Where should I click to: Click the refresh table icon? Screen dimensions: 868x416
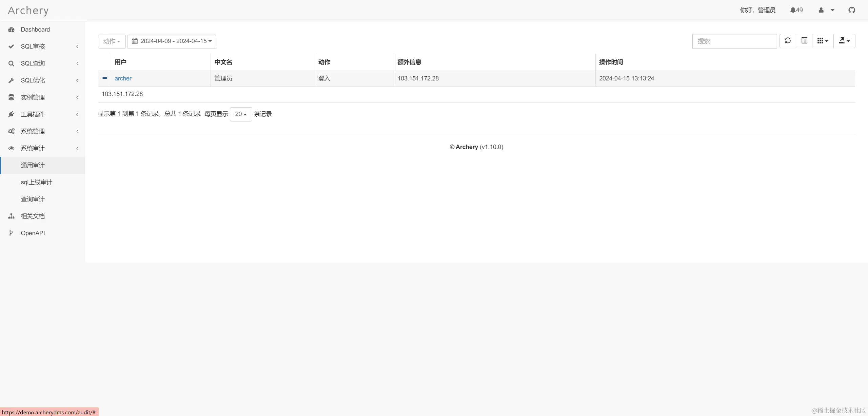788,41
